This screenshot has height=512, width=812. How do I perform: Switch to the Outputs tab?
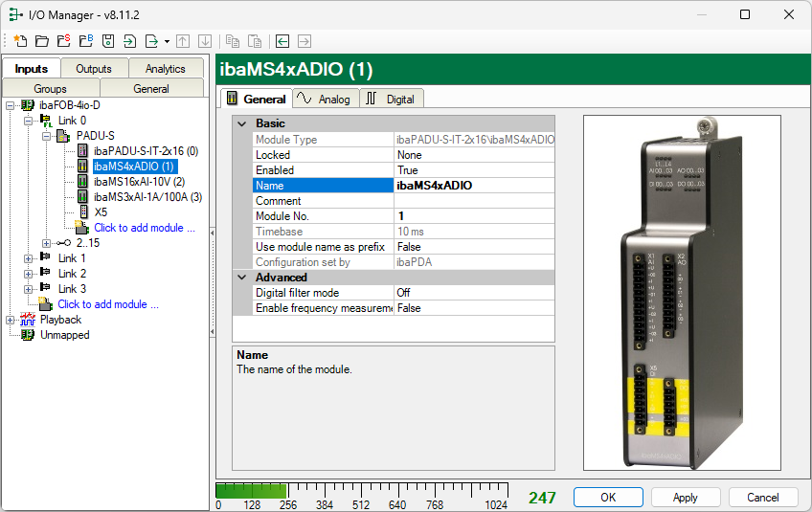(x=94, y=69)
